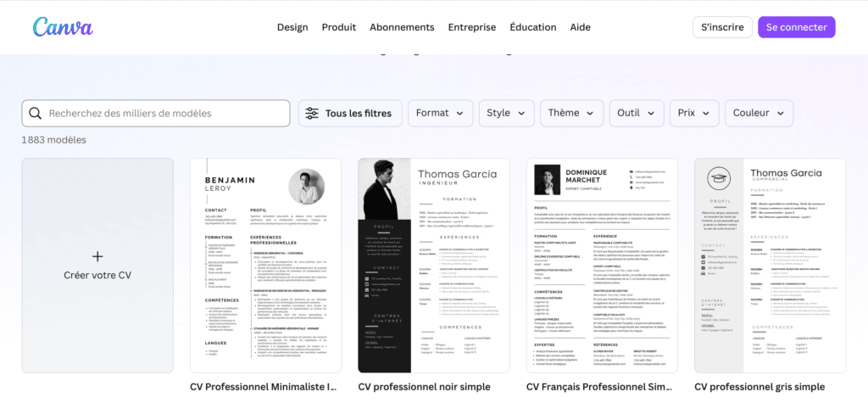Click the Canva logo
The height and width of the screenshot is (403, 868).
click(x=63, y=27)
